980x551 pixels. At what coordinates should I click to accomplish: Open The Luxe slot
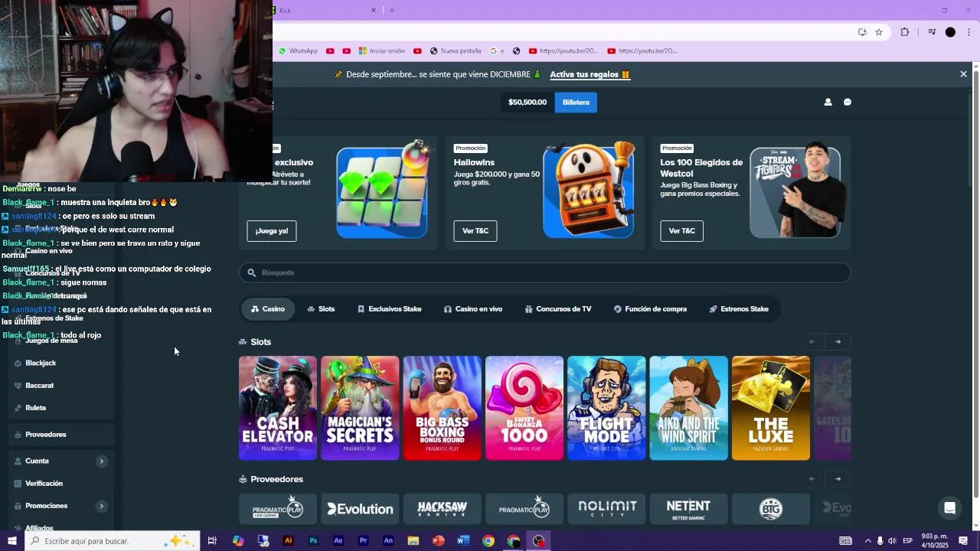point(771,408)
